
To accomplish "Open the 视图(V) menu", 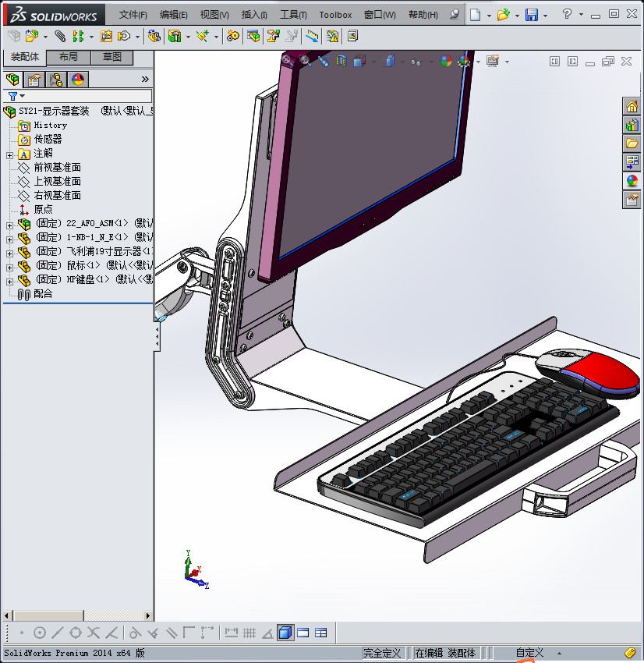I will pyautogui.click(x=214, y=15).
